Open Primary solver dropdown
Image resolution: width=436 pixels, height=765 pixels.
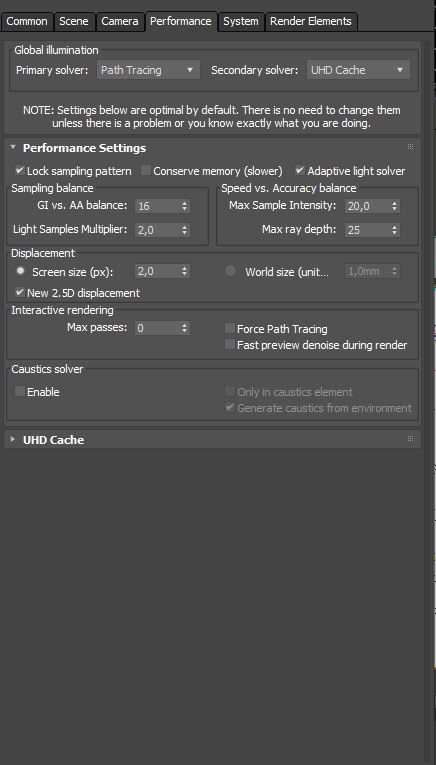(x=148, y=70)
